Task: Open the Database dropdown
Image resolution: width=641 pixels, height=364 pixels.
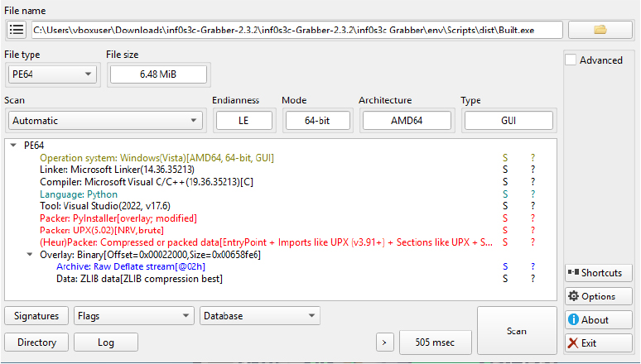Action: pyautogui.click(x=259, y=316)
